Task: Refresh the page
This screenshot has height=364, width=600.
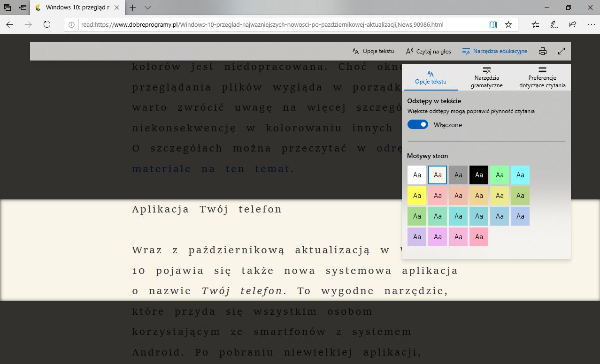Action: pyautogui.click(x=46, y=24)
